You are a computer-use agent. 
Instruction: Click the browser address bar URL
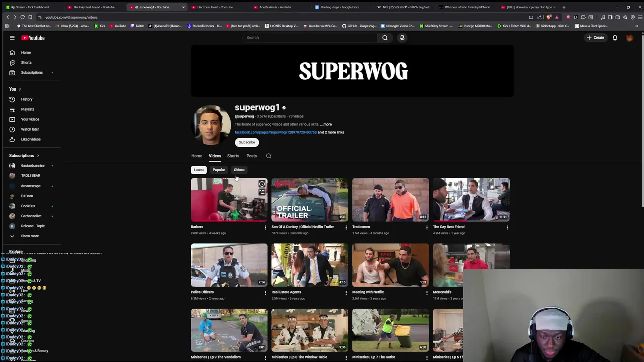[71, 17]
